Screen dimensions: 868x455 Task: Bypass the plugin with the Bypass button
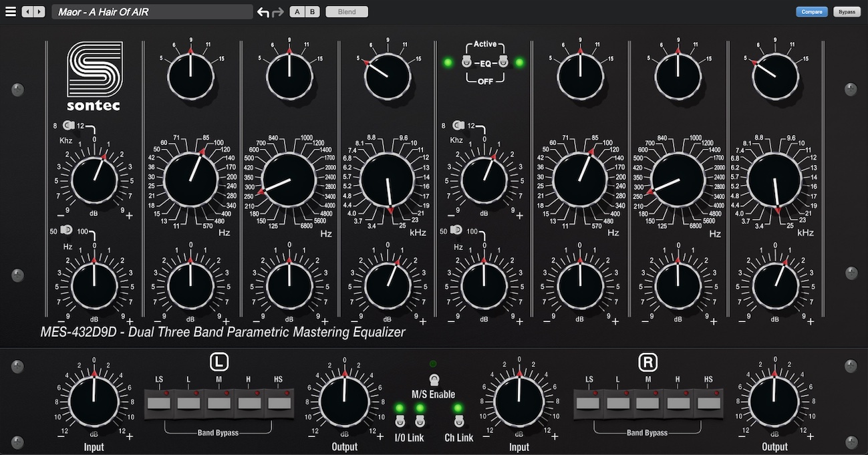pos(847,12)
